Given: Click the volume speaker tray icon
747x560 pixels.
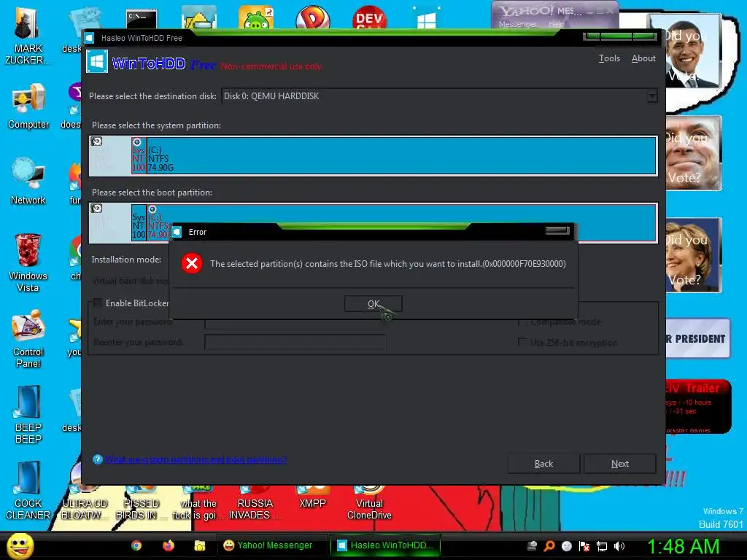Looking at the screenshot, I should click(619, 546).
